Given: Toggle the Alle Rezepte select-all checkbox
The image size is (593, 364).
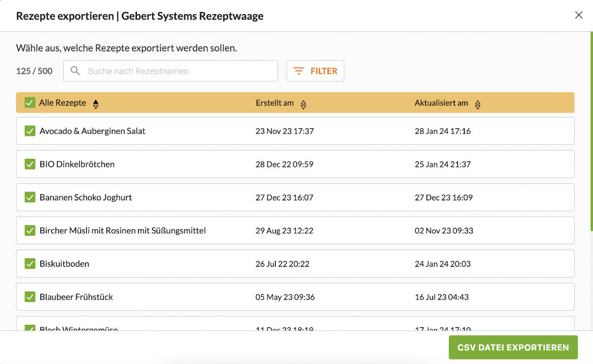Looking at the screenshot, I should click(x=30, y=102).
